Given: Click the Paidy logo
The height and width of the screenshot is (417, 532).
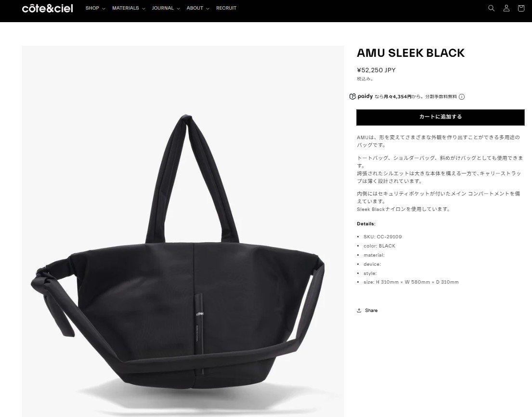Looking at the screenshot, I should [361, 96].
